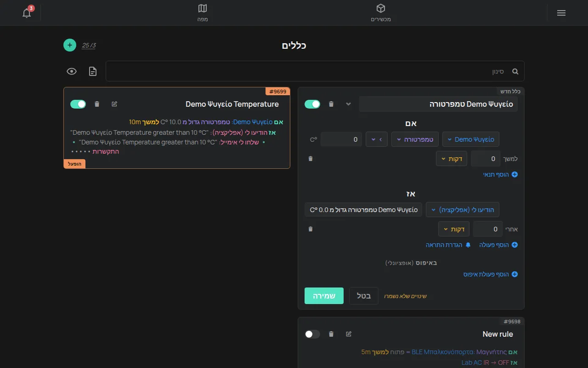Click the שמירה save button
This screenshot has width=588, height=368.
coord(324,296)
